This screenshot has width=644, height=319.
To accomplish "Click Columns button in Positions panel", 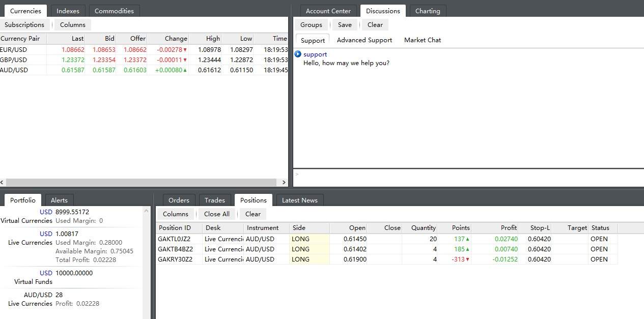I will click(176, 214).
